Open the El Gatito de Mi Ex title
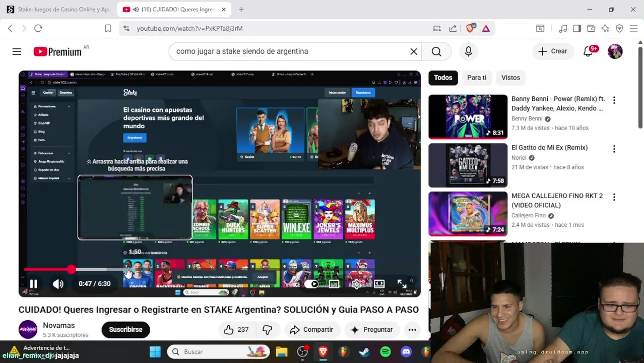 (549, 148)
